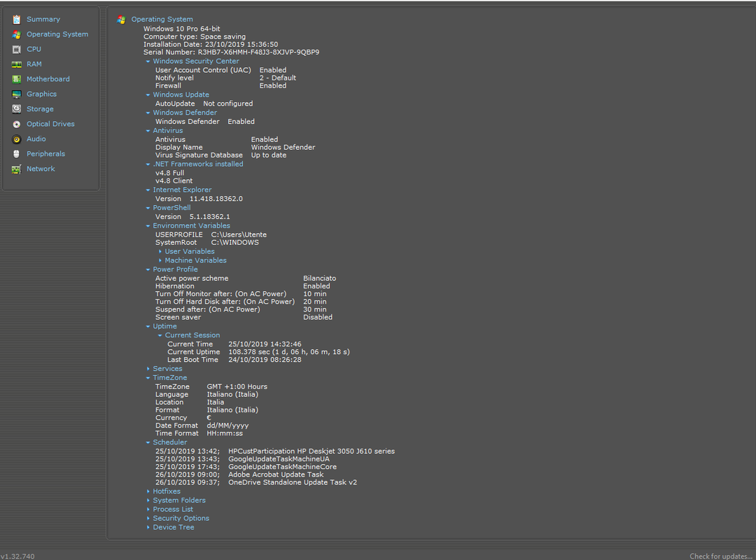Select the v4.8 Full entry
Screen dimensions: 756x560
point(169,173)
